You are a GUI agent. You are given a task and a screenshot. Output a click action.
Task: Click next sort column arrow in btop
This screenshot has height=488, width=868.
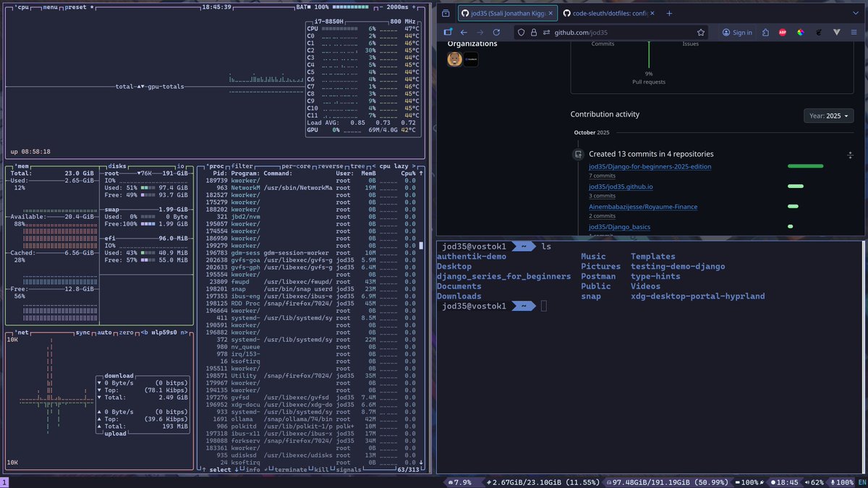[415, 166]
